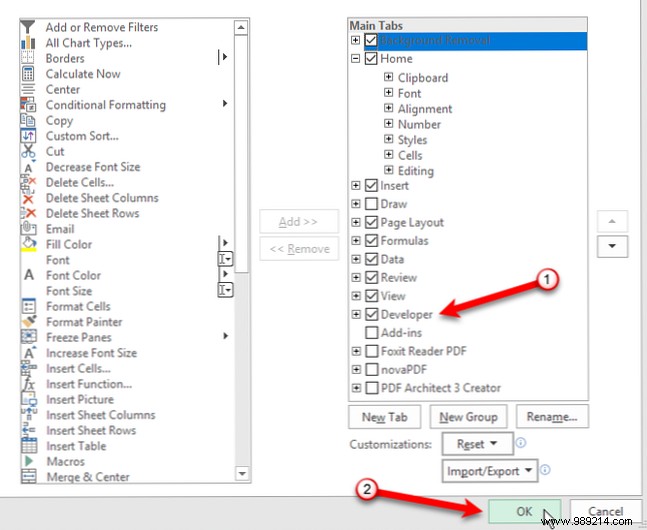
Task: Select the Macros play icon
Action: tap(29, 461)
